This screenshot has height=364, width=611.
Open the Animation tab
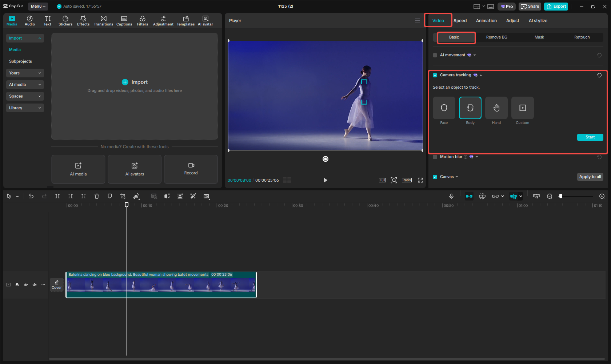click(x=486, y=20)
